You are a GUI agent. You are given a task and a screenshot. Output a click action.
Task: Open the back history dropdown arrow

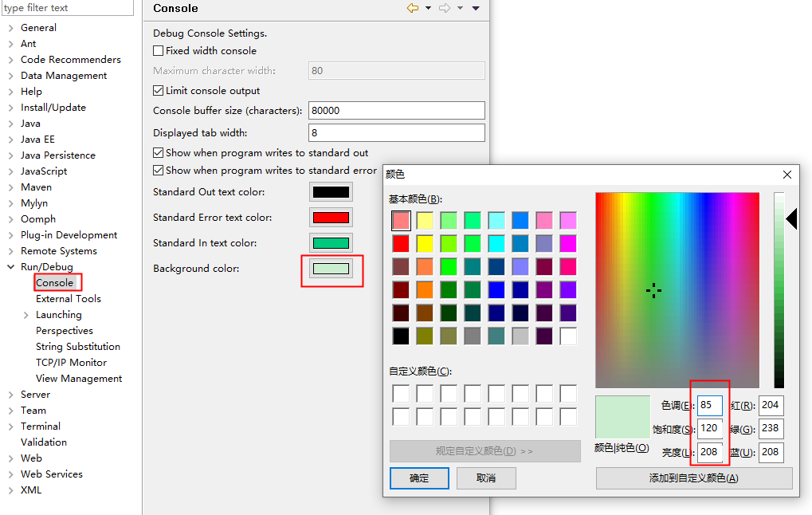click(x=428, y=8)
